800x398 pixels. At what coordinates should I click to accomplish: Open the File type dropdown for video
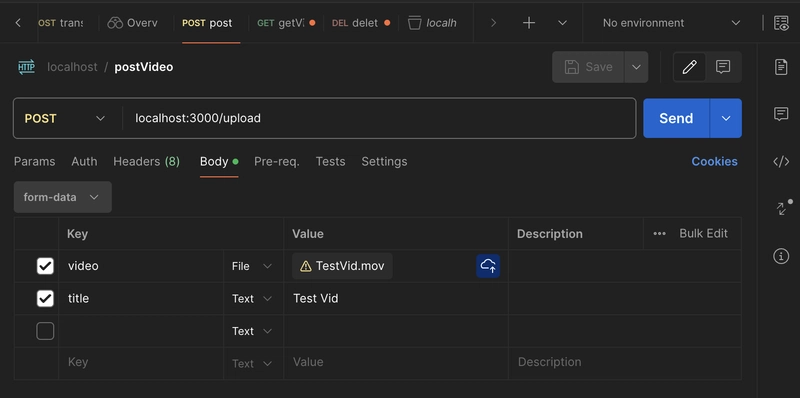coord(252,266)
